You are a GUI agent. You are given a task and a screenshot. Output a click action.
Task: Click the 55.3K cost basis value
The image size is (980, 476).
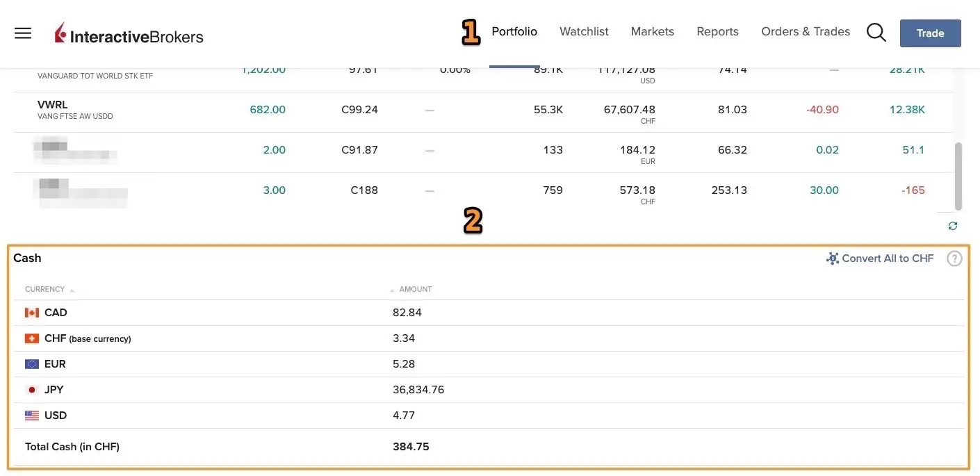(x=548, y=110)
